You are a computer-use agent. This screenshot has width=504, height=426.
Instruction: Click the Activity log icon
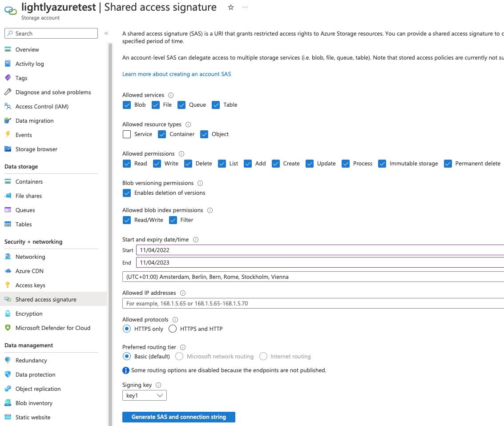click(8, 64)
